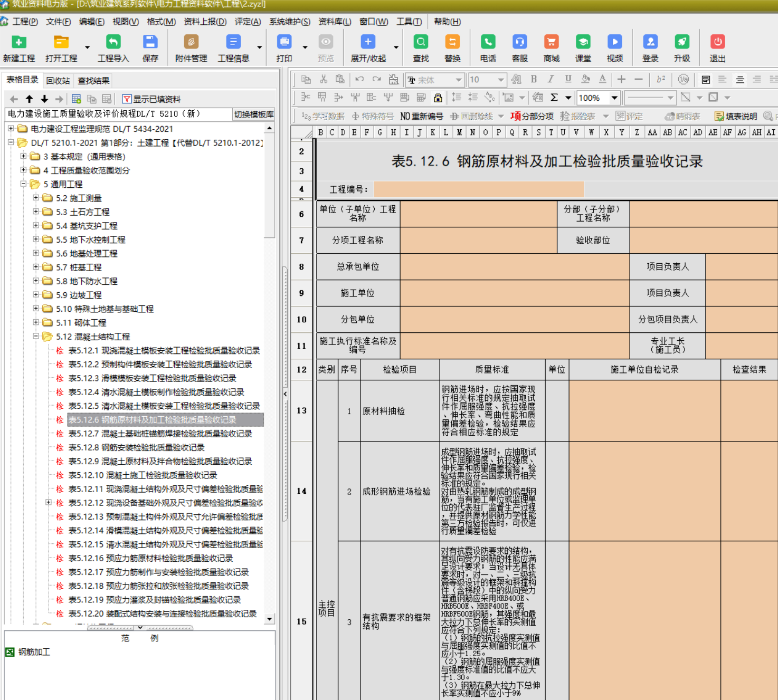Click the superscript b² icon
The width and height of the screenshot is (778, 700).
pos(661,79)
